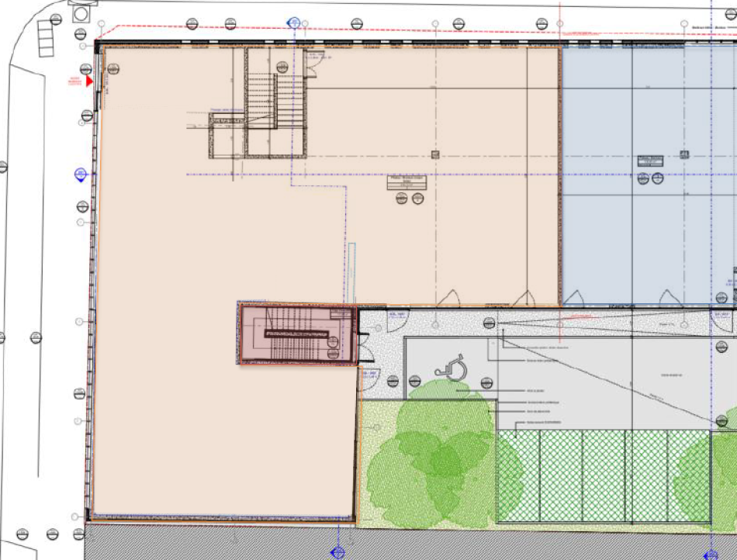The height and width of the screenshot is (560, 737).
Task: Click the gray hatched road strip at bottom
Action: click(388, 543)
